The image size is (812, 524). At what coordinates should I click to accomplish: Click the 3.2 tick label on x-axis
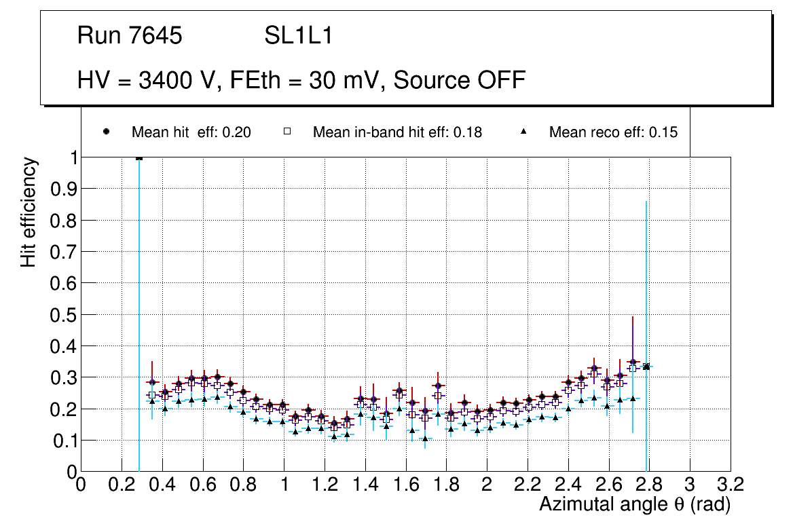[x=730, y=485]
